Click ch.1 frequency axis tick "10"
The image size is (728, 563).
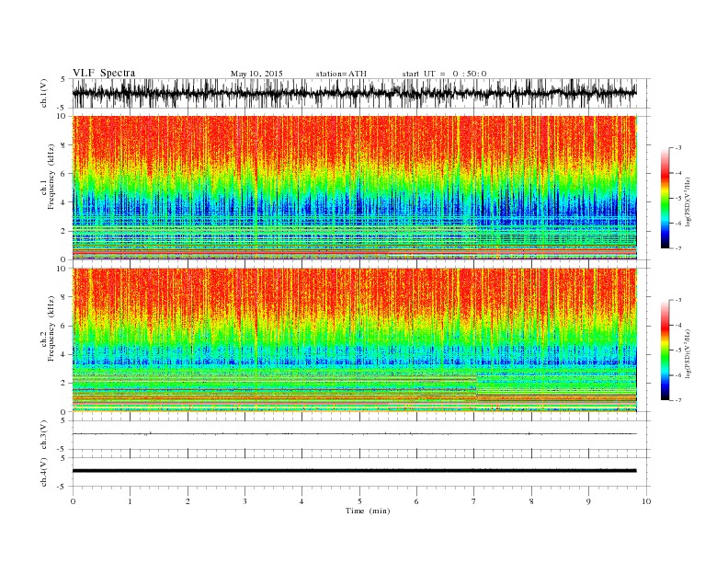click(63, 116)
